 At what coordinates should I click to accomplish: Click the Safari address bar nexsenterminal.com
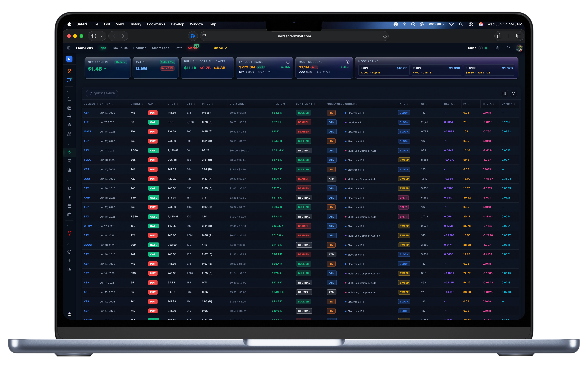pos(294,36)
